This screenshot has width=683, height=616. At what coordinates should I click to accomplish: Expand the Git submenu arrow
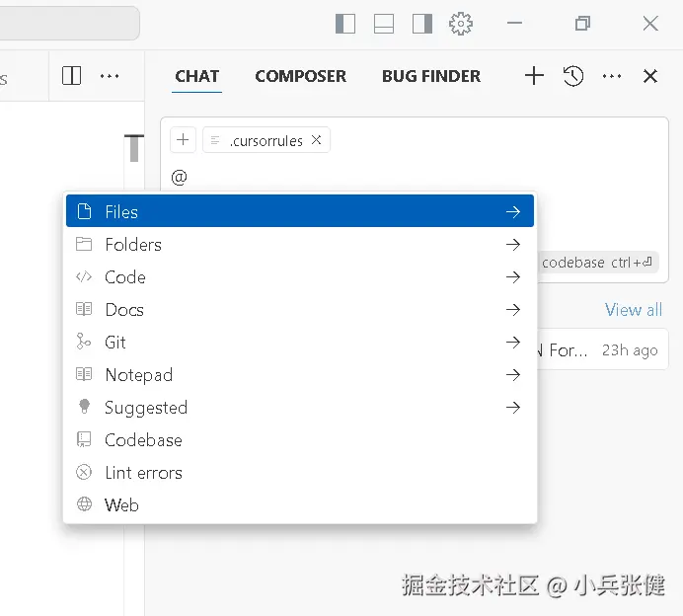[513, 343]
